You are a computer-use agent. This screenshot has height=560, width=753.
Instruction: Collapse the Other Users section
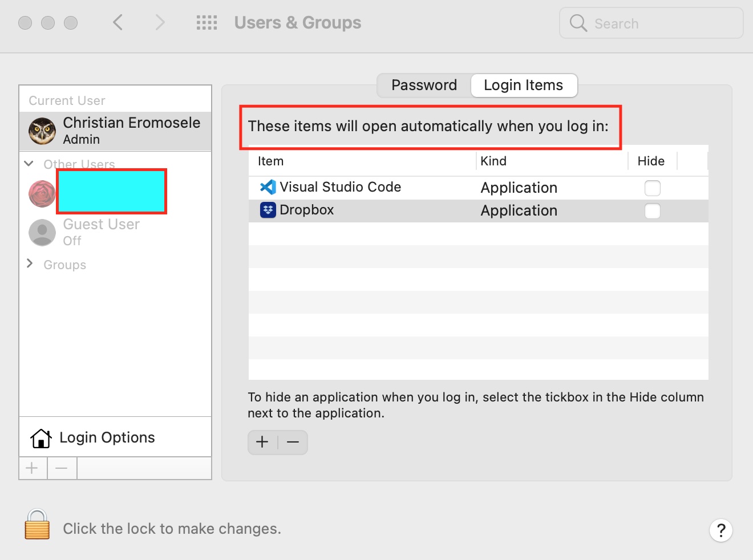[x=29, y=164]
